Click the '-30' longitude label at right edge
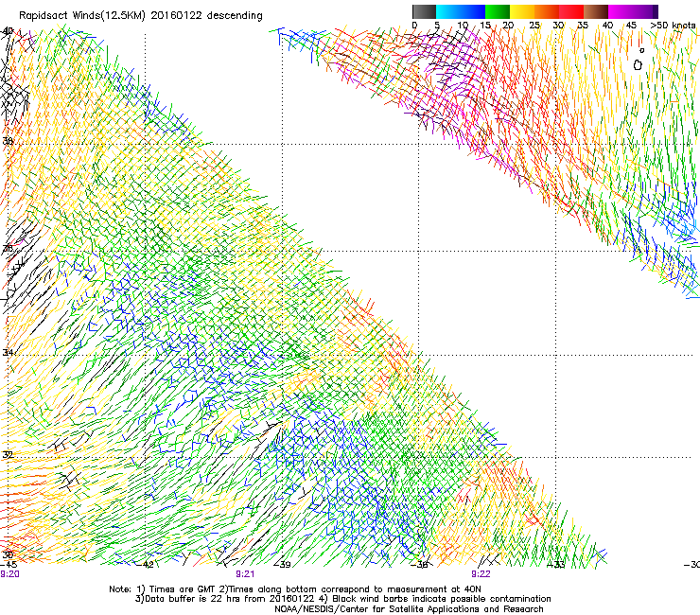Screen dimensions: 700x615 pos(692,565)
